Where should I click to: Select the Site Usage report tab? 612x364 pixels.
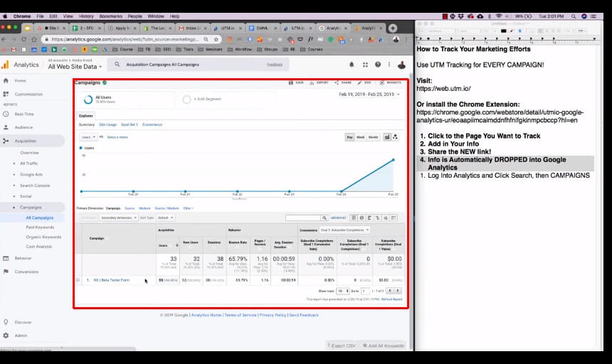(x=107, y=124)
